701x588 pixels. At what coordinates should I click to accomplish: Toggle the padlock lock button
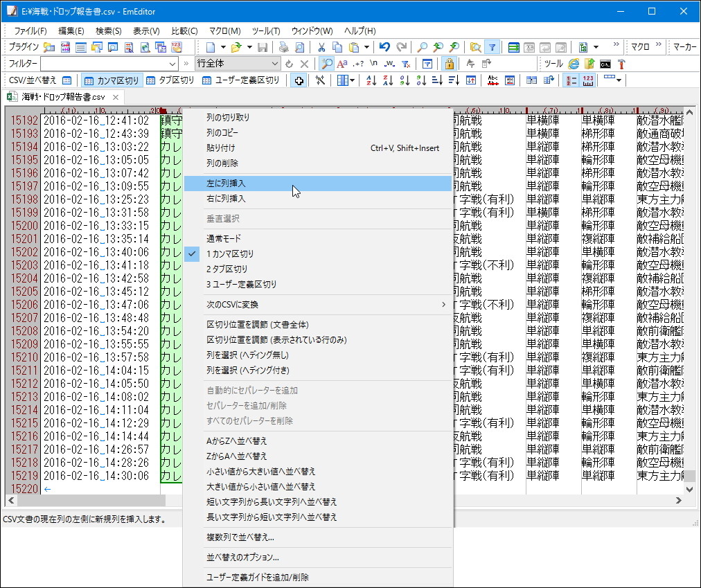pos(449,64)
